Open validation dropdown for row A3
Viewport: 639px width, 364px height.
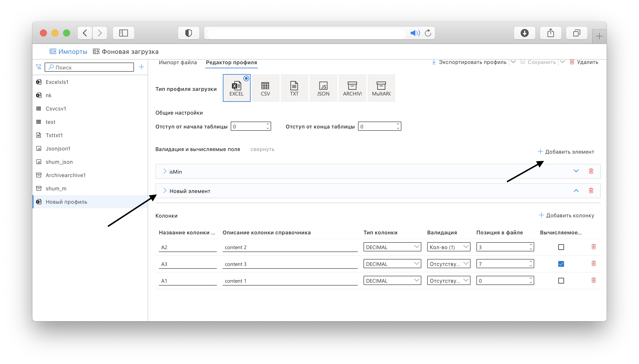(449, 264)
